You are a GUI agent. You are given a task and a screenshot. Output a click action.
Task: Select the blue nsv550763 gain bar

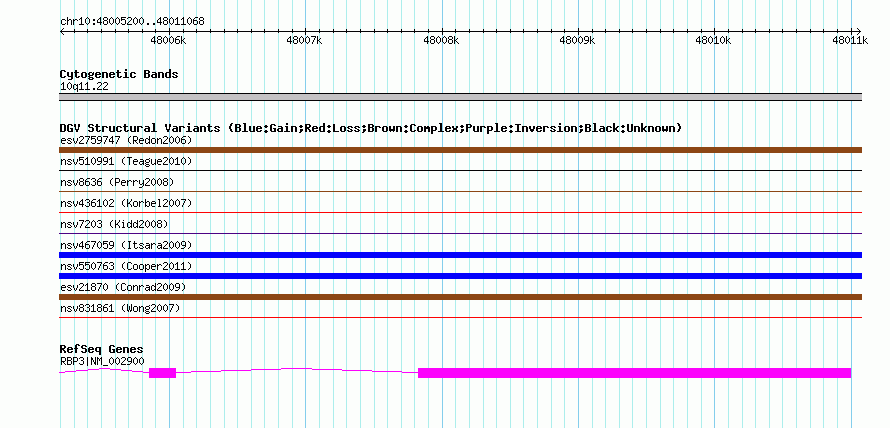click(x=460, y=276)
